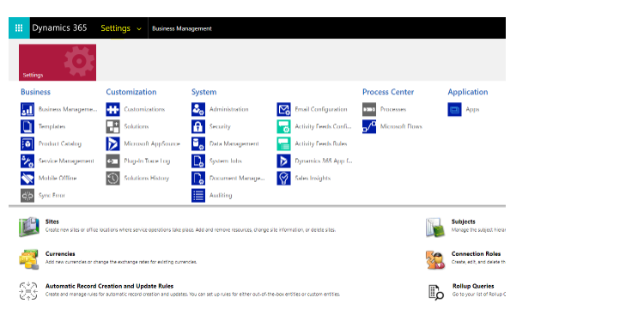644x322 pixels.
Task: Open Automatic Record Creation and Update Rules
Action: coord(109,286)
